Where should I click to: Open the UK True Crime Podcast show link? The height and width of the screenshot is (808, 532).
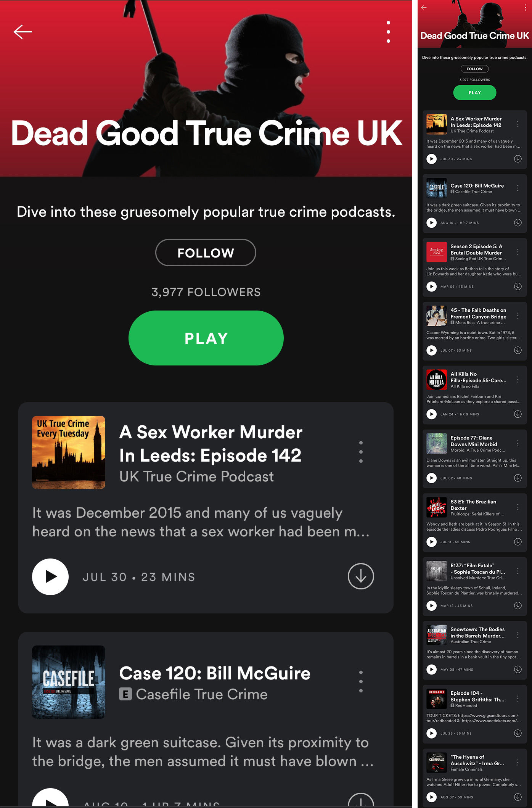coord(196,476)
